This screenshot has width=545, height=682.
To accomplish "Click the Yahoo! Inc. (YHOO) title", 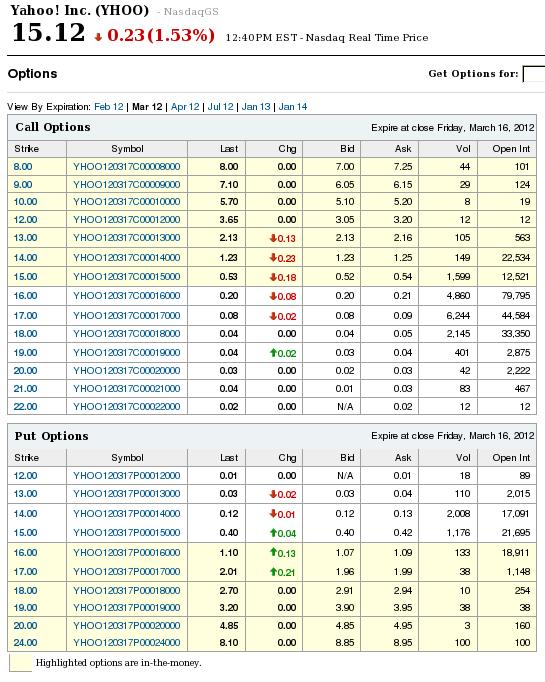I will click(80, 10).
